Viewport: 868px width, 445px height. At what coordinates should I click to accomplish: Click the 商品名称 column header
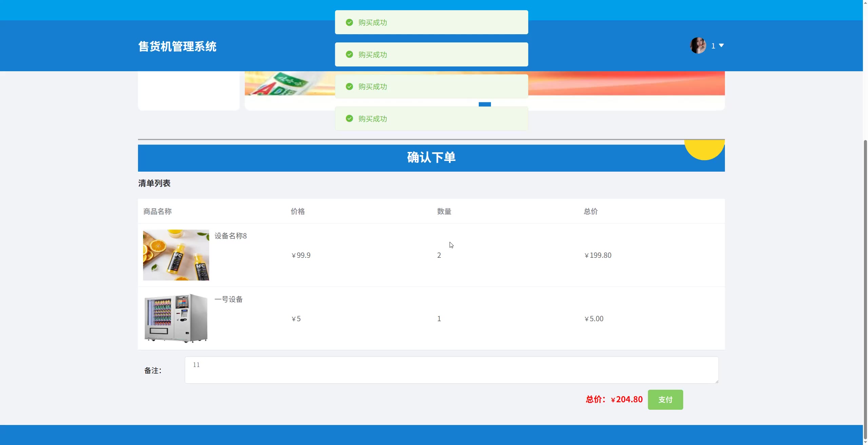coord(157,211)
